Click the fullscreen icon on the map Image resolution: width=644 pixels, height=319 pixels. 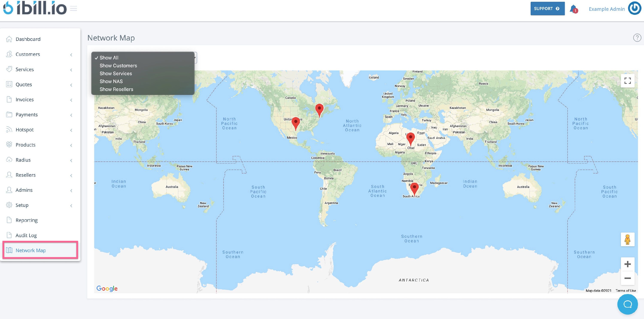[x=627, y=80]
